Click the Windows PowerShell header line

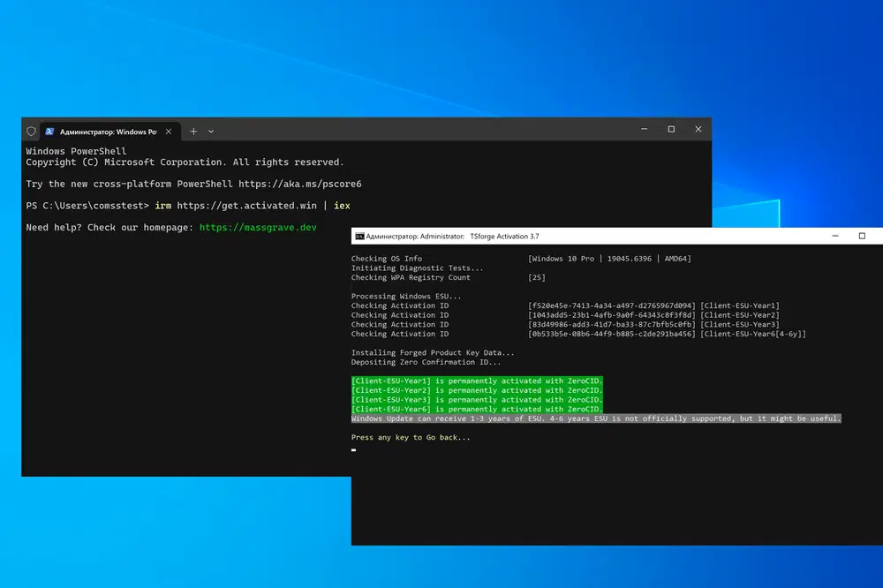(76, 151)
